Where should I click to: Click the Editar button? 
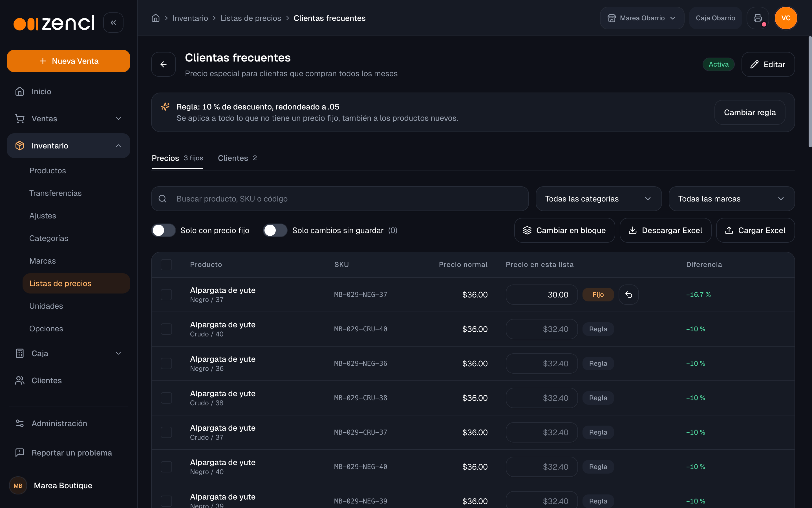point(768,64)
